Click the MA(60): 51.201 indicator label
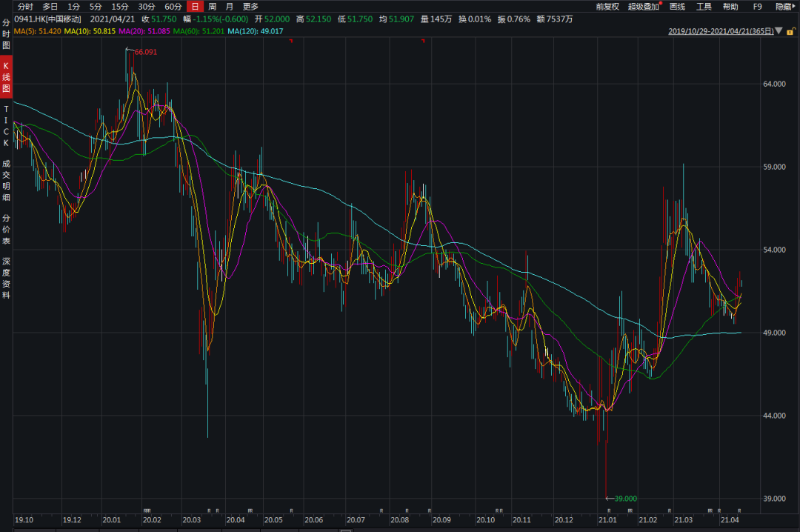Screen dimensions: 800x532 199,31
